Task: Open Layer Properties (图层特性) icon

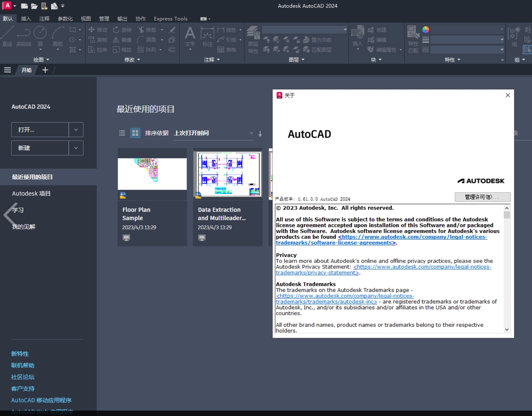Action: tap(253, 40)
